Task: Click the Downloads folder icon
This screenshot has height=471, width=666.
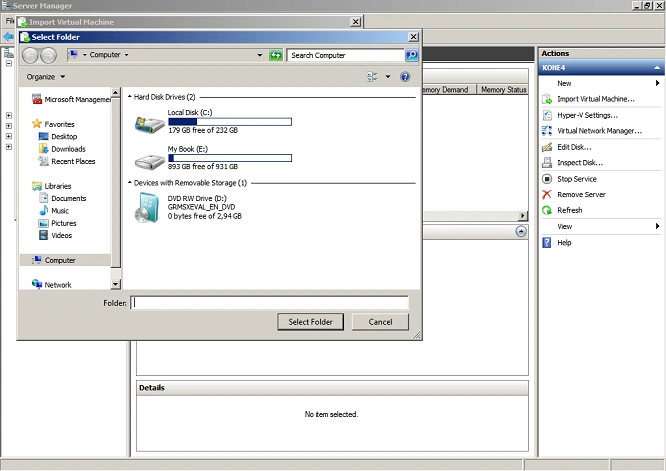Action: point(43,149)
